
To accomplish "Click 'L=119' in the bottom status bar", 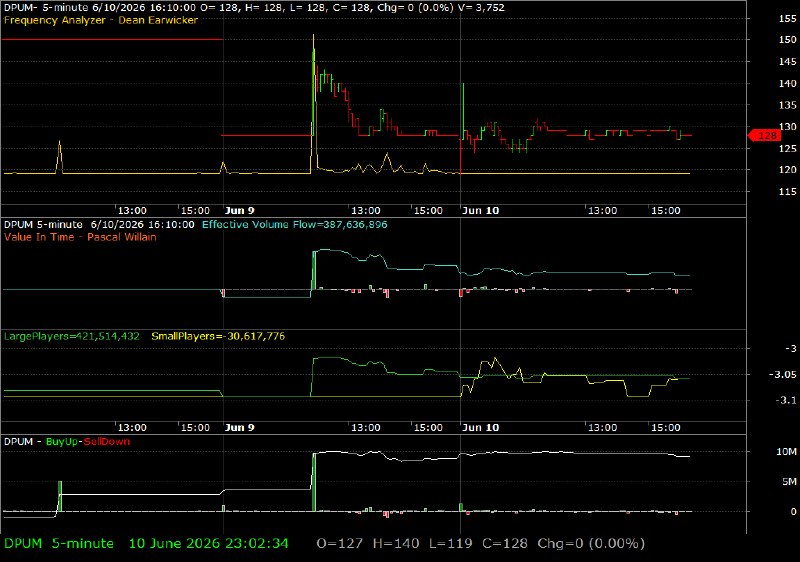I will pos(451,544).
